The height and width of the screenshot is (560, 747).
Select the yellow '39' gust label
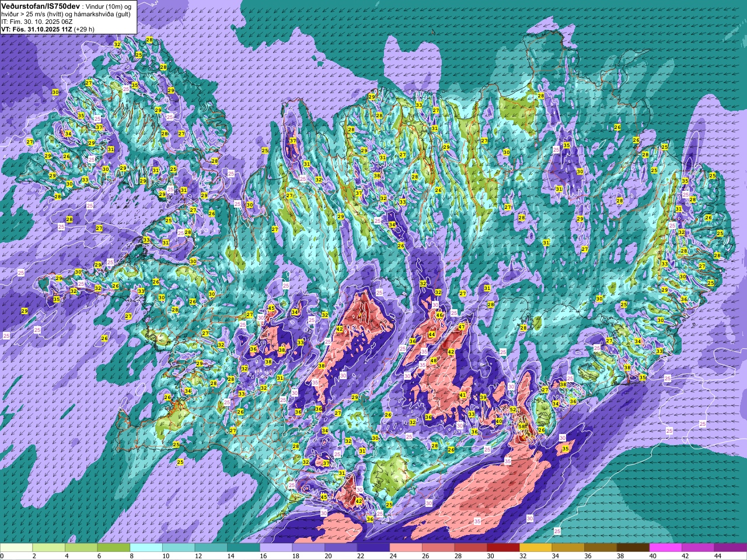tap(483, 397)
